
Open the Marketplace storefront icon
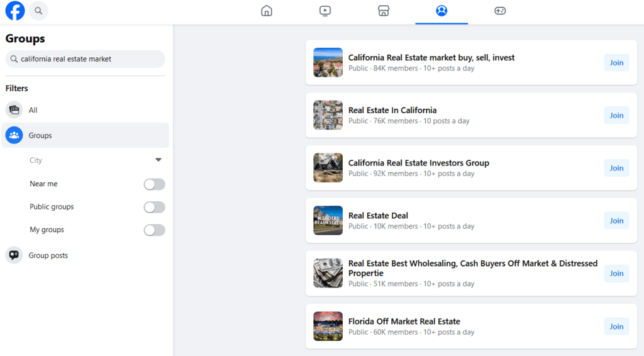click(383, 11)
